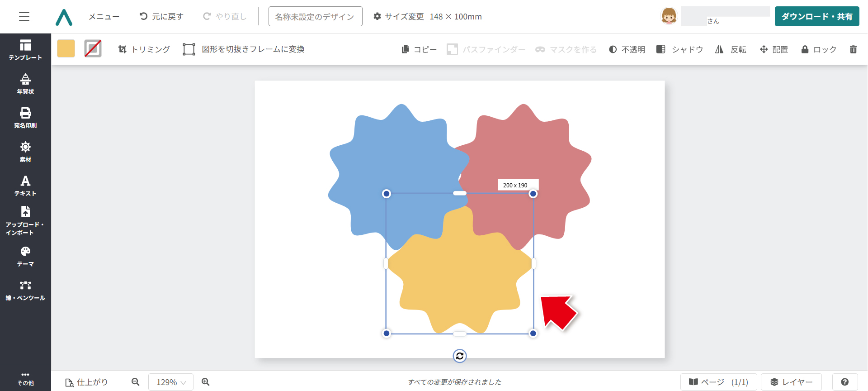
Task: Open the 宛名印刷 address printing panel
Action: pyautogui.click(x=25, y=118)
